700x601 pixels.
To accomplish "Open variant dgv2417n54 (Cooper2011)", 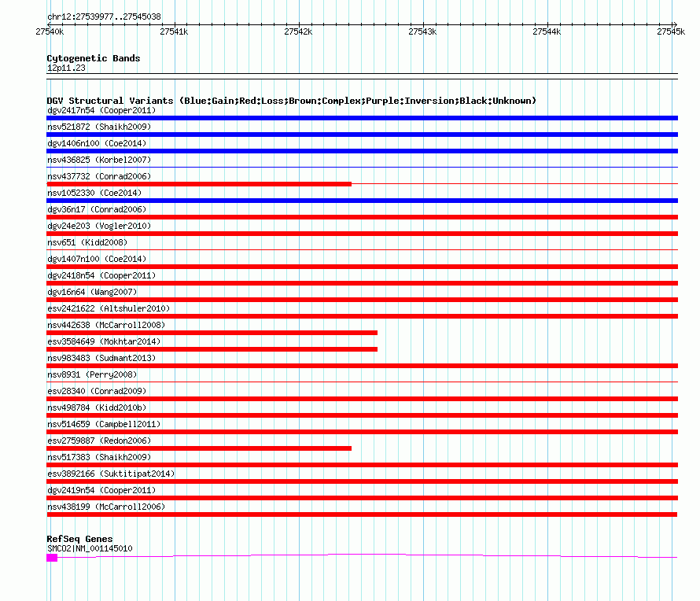I will click(101, 110).
